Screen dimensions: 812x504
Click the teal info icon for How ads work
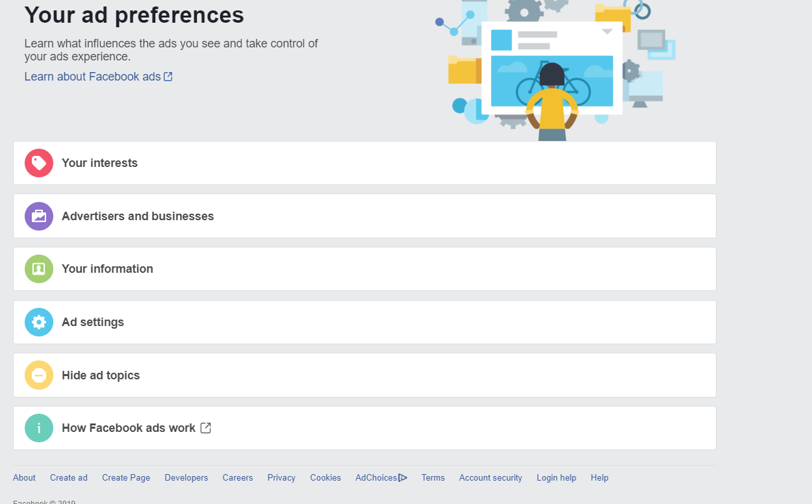(x=39, y=428)
